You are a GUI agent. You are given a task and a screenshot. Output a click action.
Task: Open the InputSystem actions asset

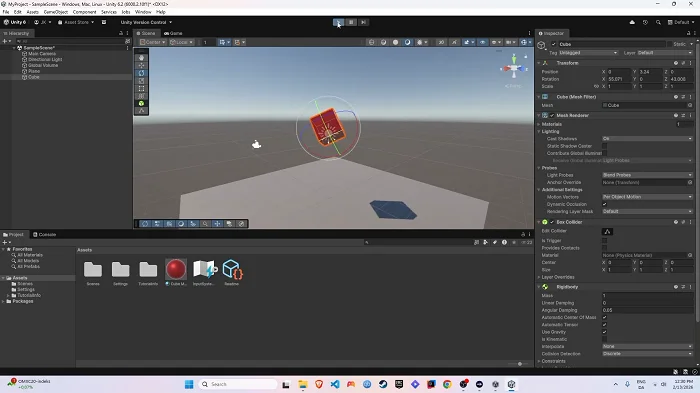[x=204, y=272]
